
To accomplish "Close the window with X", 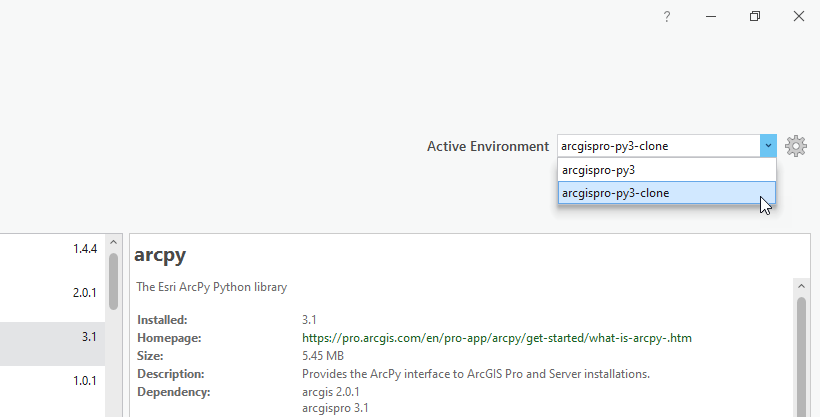I will point(799,17).
